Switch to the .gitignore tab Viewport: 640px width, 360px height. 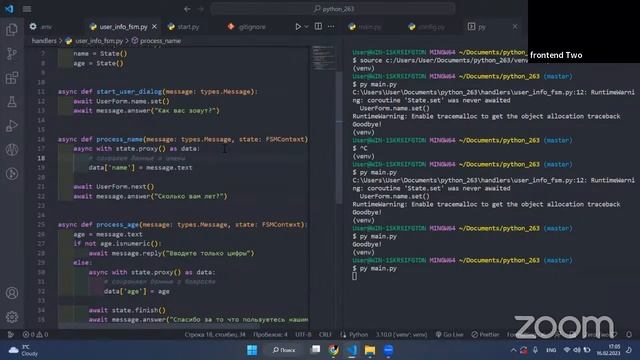[247, 27]
